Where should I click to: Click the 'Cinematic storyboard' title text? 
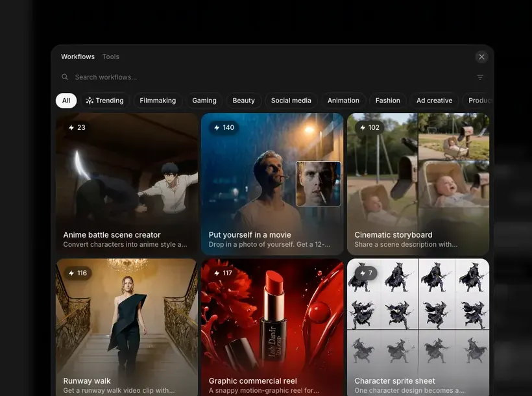pos(393,235)
